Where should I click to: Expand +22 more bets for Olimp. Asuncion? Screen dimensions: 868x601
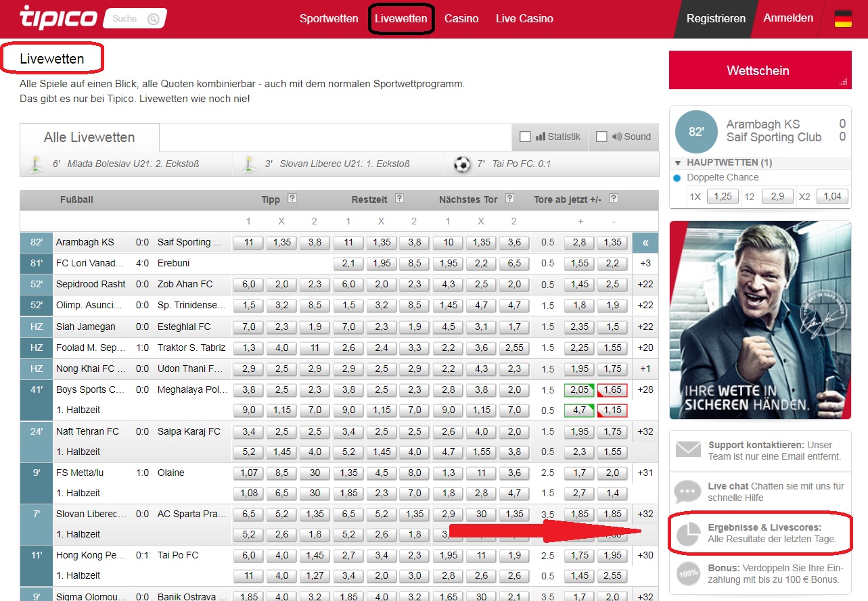point(645,306)
